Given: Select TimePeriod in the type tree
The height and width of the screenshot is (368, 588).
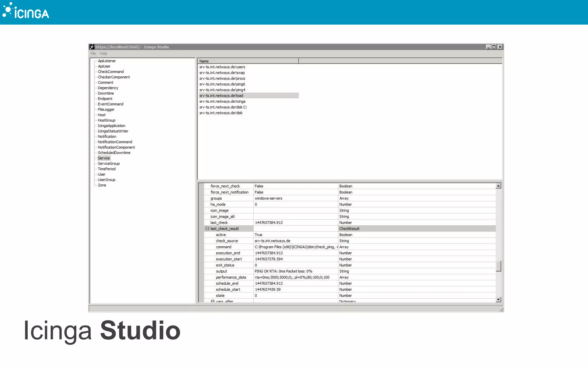Looking at the screenshot, I should click(x=107, y=169).
